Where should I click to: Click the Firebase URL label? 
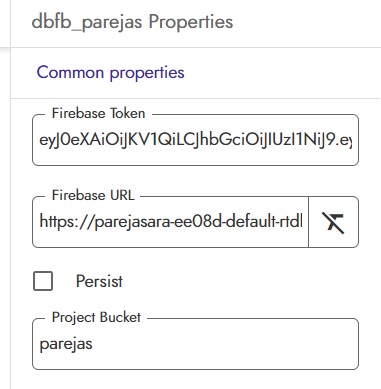coord(93,195)
